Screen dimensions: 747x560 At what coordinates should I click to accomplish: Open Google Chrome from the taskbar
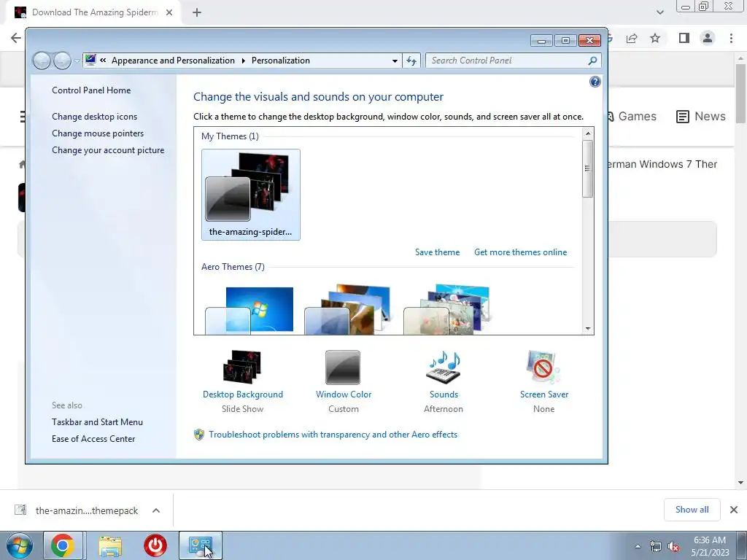tap(63, 545)
